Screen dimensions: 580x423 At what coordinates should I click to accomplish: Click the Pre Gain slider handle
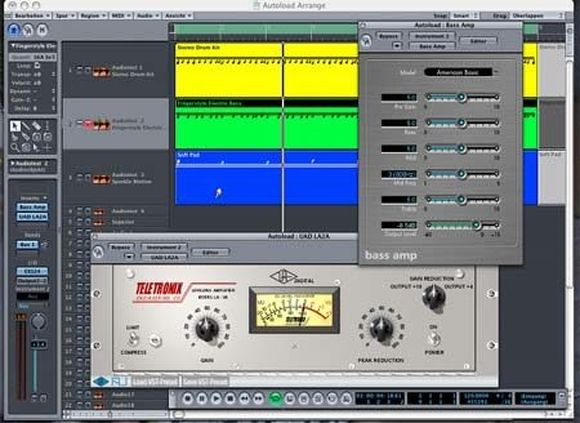click(461, 97)
